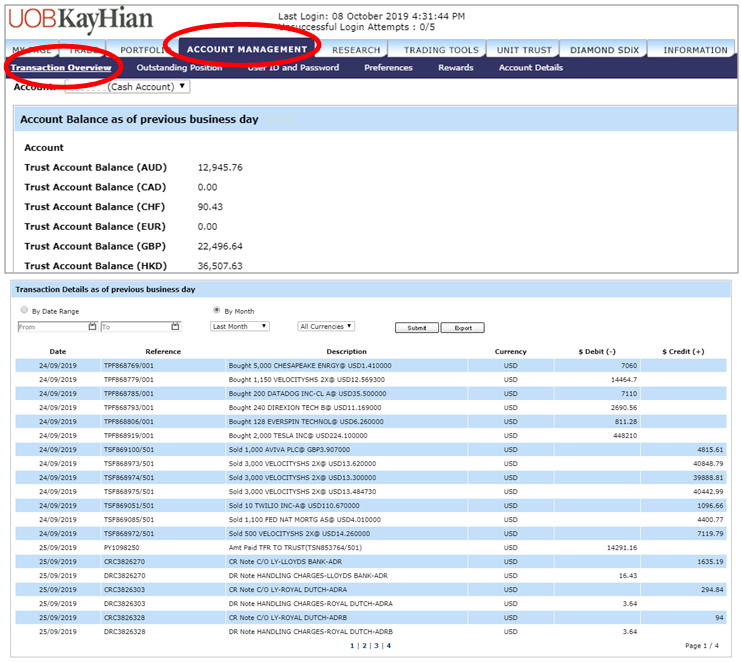
Task: Go to page 4 of transactions
Action: 388,645
